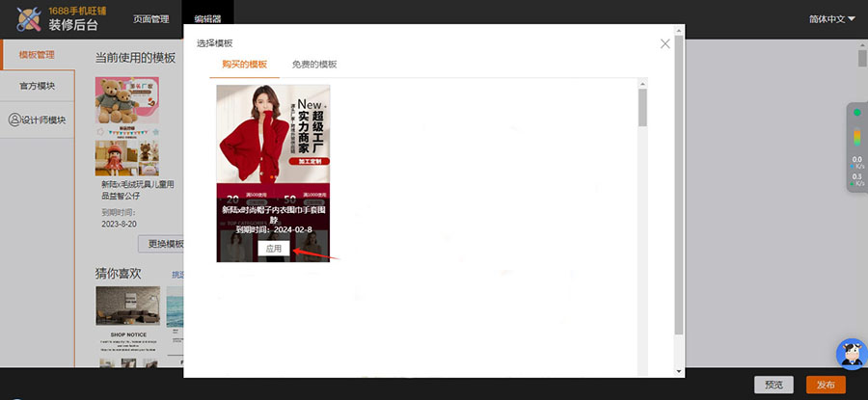Click the designer person icon
868x400 pixels.
pyautogui.click(x=14, y=120)
